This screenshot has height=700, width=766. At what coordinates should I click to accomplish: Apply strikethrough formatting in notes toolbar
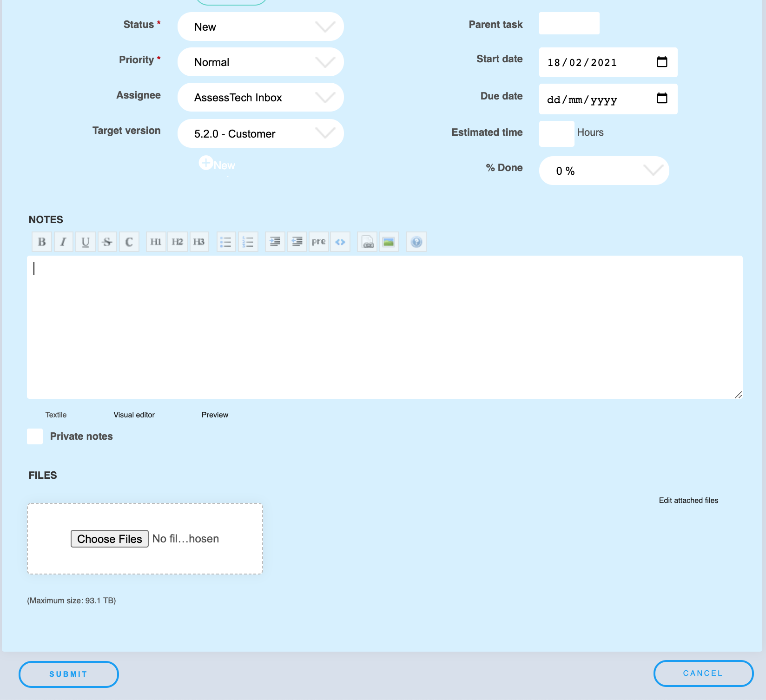click(107, 242)
